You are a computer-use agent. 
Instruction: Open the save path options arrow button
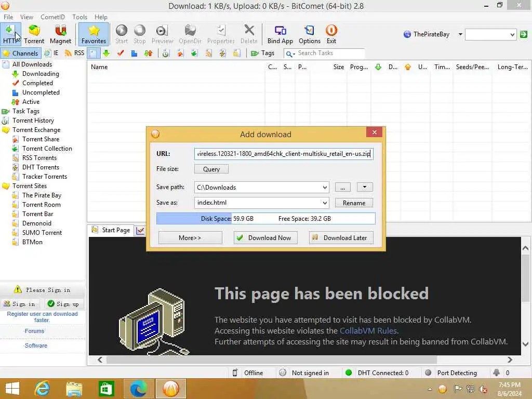click(365, 187)
